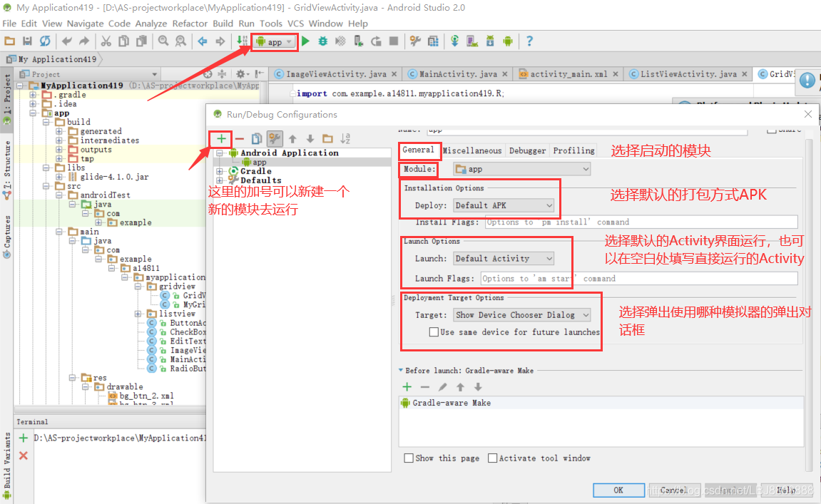Image resolution: width=821 pixels, height=504 pixels.
Task: Click the Redo arrow icon
Action: tap(83, 41)
